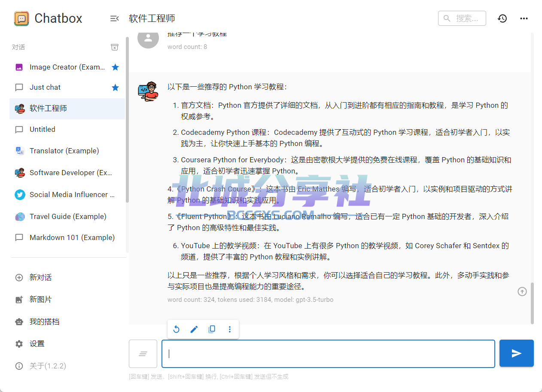Viewport: 542px width, 392px height.
Task: Edit the message with pencil icon
Action: 194,329
